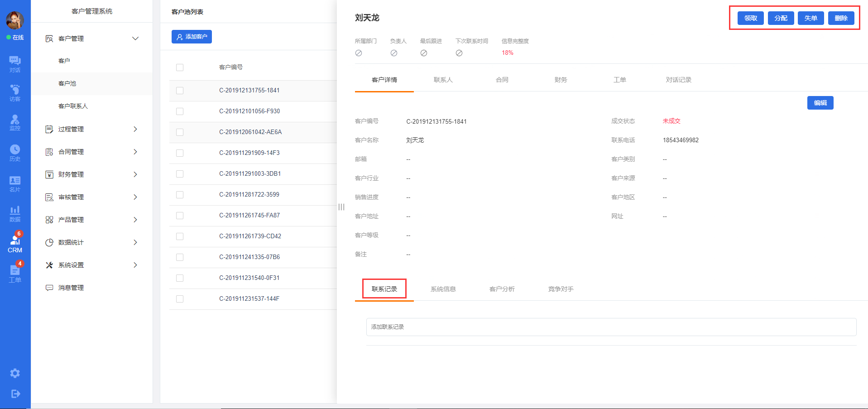Check the row C-201911291003-3DB1
Image resolution: width=868 pixels, height=409 pixels.
point(180,174)
